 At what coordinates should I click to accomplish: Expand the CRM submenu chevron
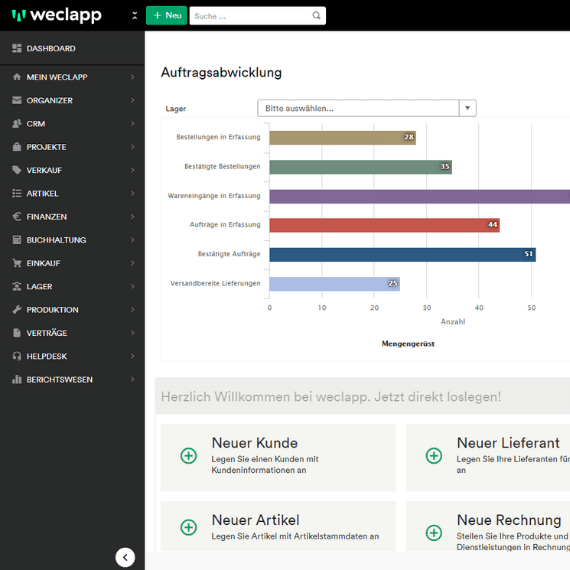[x=133, y=124]
